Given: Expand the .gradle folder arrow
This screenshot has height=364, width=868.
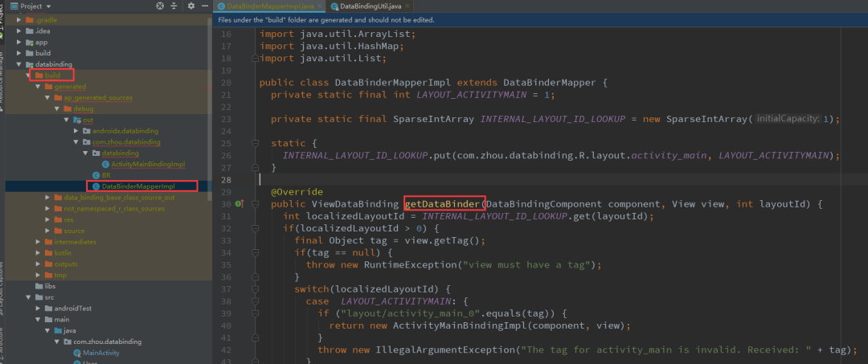Looking at the screenshot, I should [19, 20].
